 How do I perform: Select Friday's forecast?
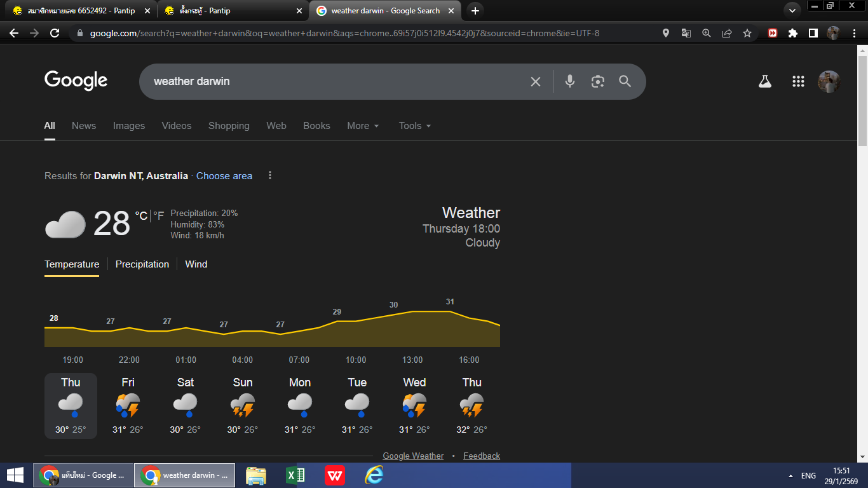point(128,406)
